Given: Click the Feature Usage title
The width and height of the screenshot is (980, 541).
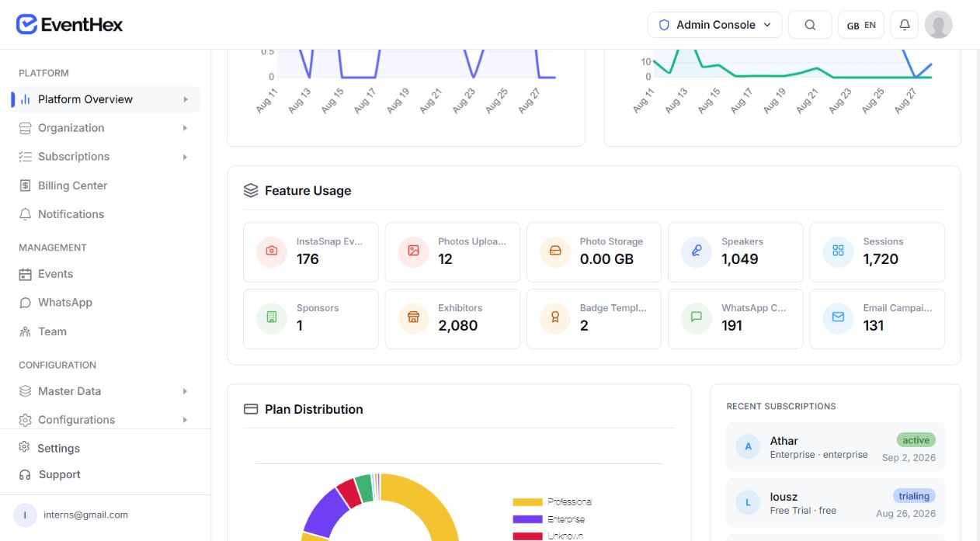Looking at the screenshot, I should pos(308,191).
